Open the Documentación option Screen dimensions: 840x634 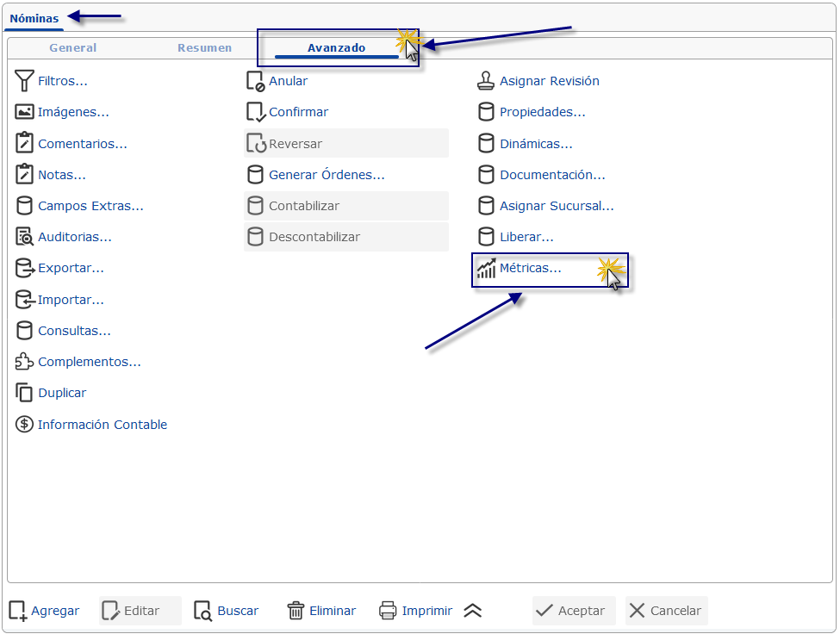552,175
